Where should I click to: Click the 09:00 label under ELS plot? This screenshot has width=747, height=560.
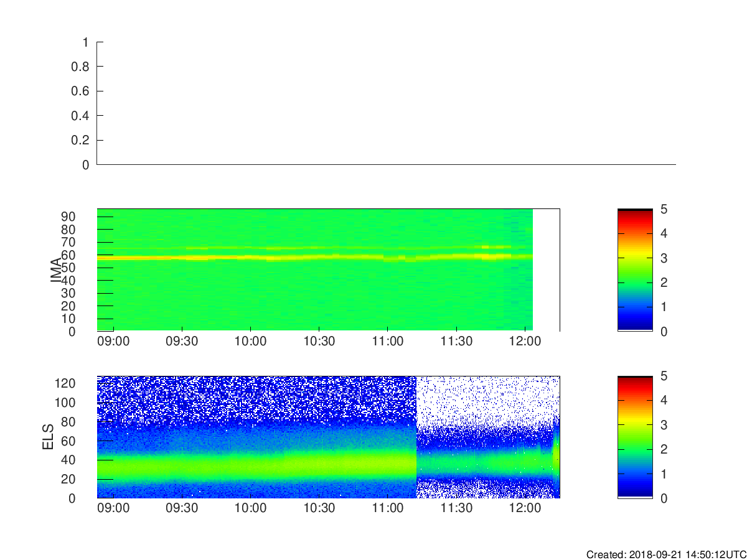113,508
